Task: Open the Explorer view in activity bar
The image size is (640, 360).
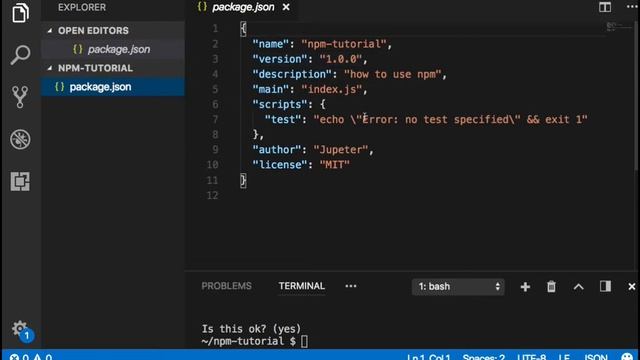Action: pyautogui.click(x=20, y=13)
